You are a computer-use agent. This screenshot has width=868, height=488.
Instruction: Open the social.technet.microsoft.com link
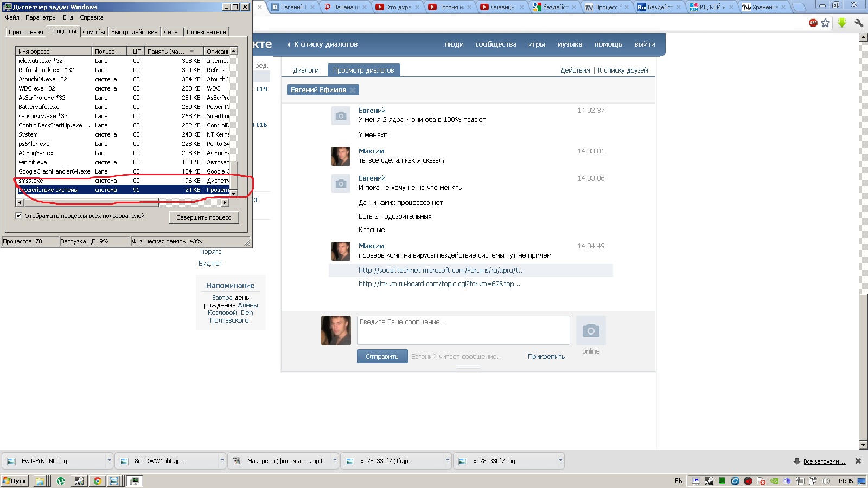[442, 270]
